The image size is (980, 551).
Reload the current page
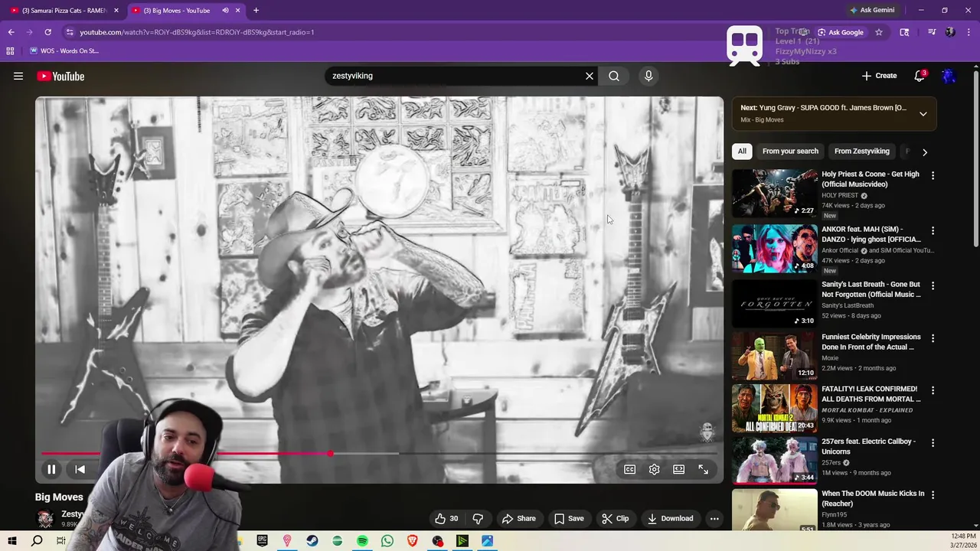point(47,32)
